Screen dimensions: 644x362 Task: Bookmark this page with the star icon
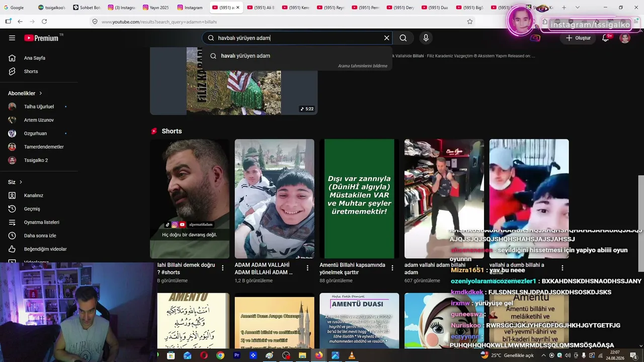[470, 22]
